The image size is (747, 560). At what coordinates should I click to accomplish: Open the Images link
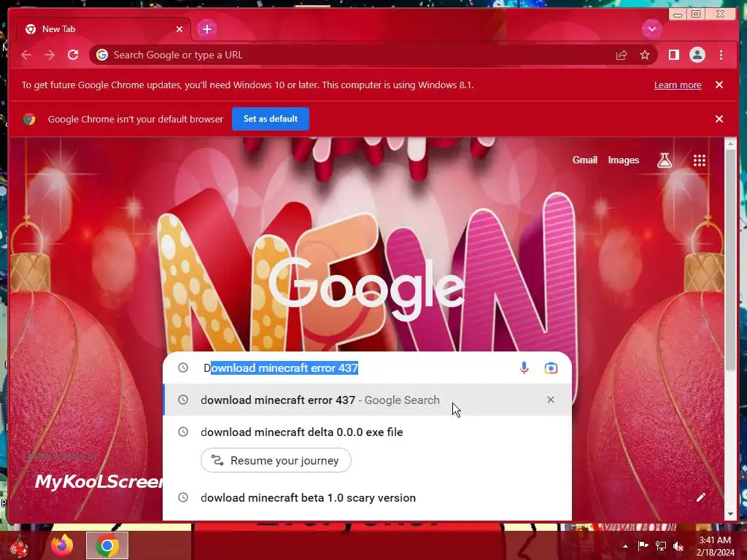tap(623, 160)
